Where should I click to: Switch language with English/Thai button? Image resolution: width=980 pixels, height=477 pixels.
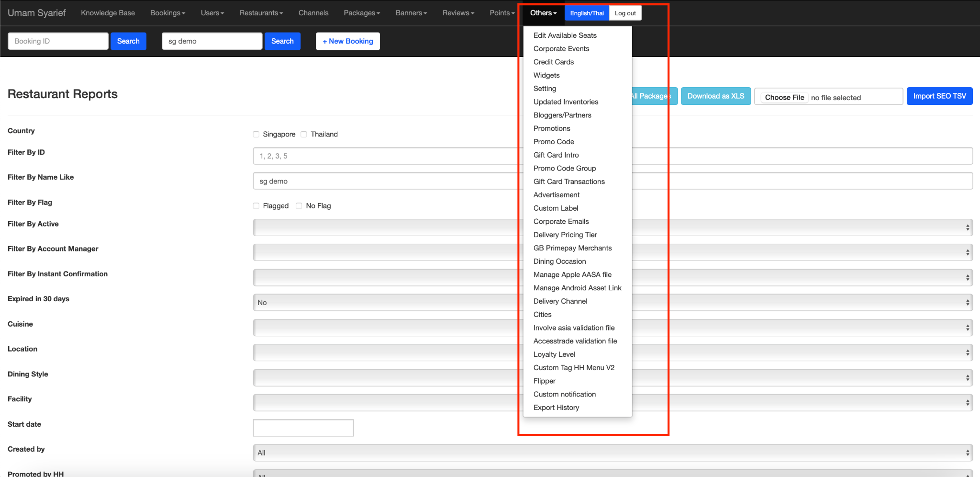pyautogui.click(x=587, y=13)
